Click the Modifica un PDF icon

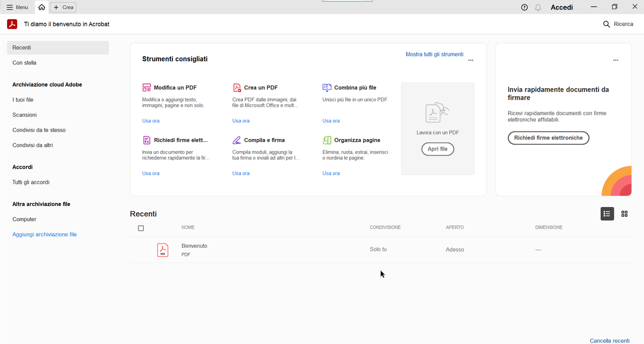click(147, 88)
